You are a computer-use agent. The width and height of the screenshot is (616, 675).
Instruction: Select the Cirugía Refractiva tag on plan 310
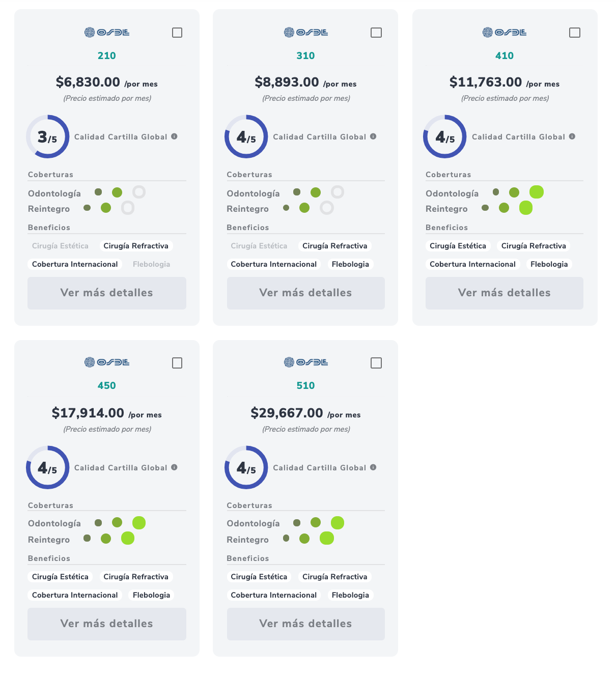pyautogui.click(x=334, y=246)
